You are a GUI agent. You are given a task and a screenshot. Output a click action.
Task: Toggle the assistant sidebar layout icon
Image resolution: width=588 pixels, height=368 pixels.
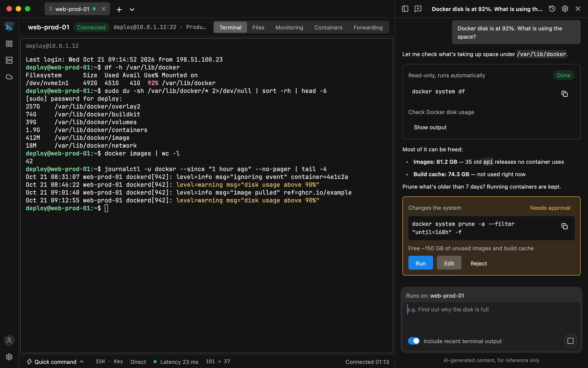pyautogui.click(x=405, y=9)
